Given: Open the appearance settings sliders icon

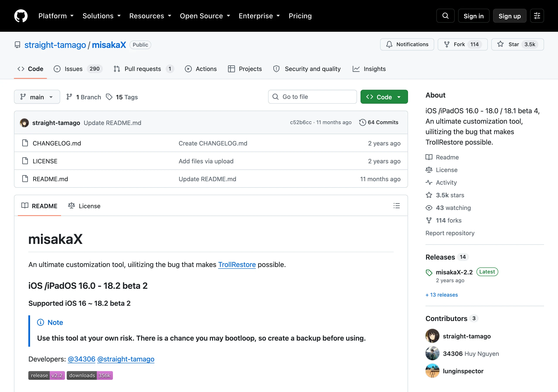Looking at the screenshot, I should [537, 16].
